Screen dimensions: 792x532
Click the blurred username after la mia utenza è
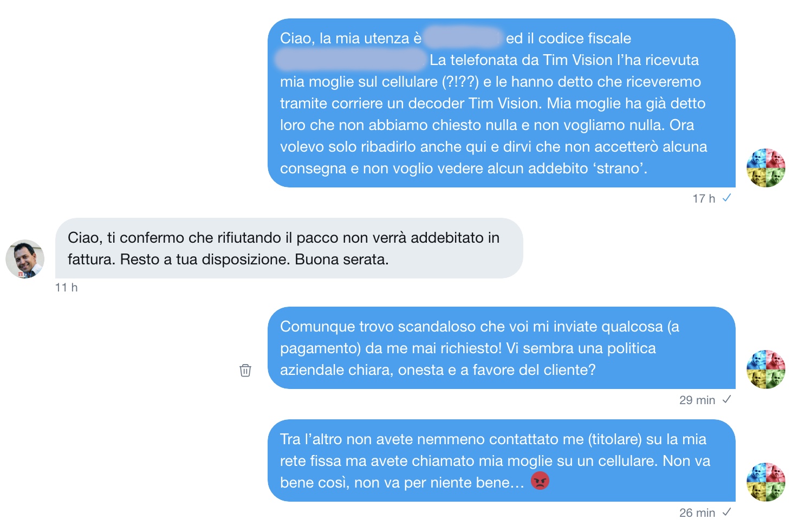(x=463, y=38)
